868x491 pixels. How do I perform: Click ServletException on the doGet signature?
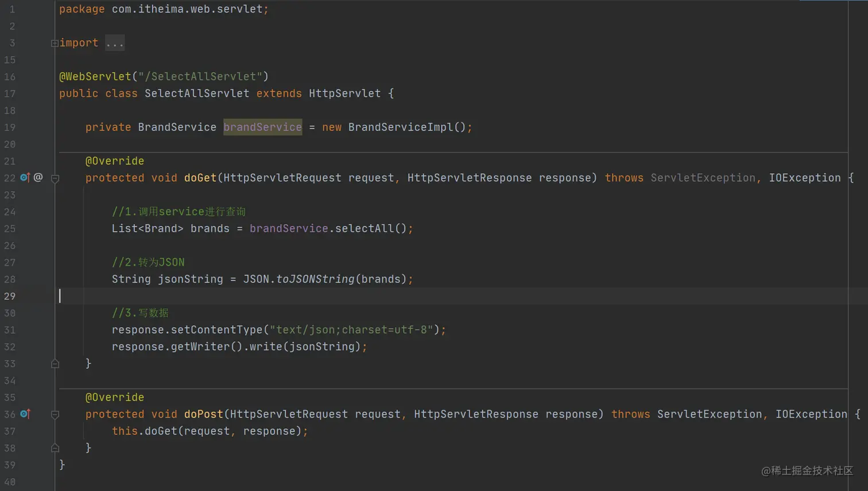(x=703, y=177)
